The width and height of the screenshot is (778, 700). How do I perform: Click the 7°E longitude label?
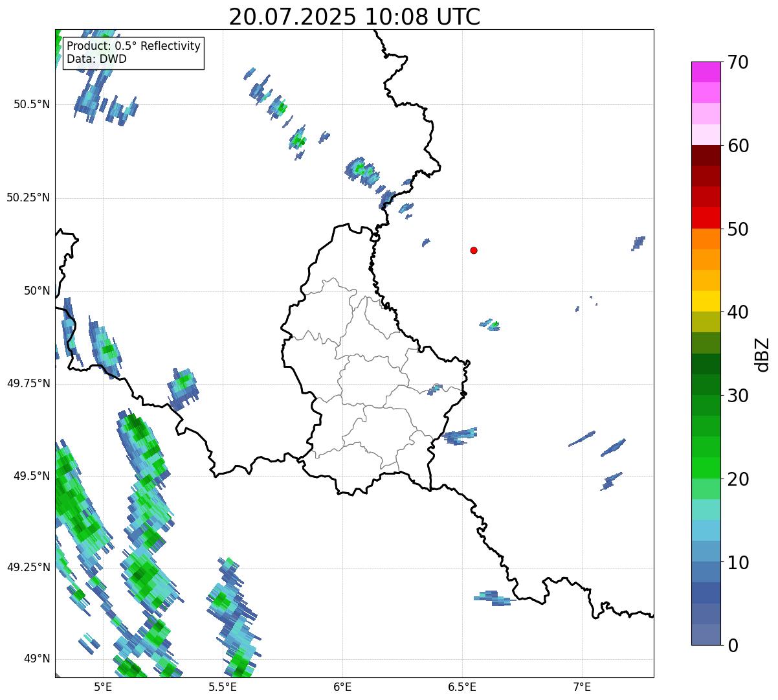pyautogui.click(x=582, y=686)
